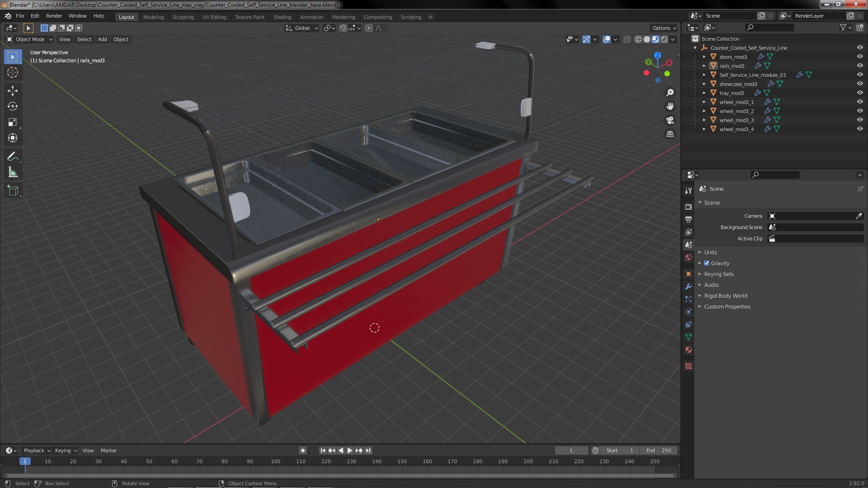Open the Render menu
868x488 pixels.
pyautogui.click(x=54, y=16)
